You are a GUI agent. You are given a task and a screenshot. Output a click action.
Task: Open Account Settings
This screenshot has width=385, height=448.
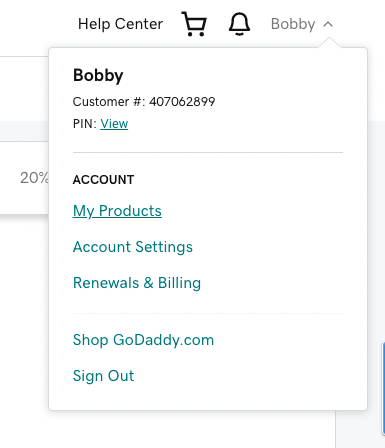[x=133, y=247]
